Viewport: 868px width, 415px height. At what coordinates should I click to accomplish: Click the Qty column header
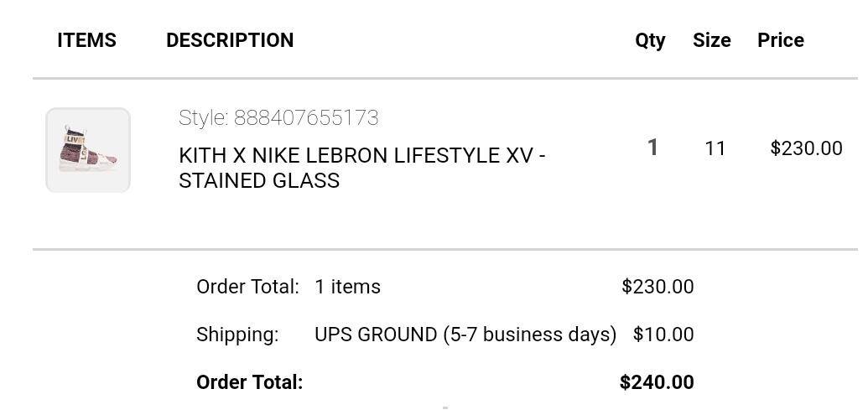(651, 41)
